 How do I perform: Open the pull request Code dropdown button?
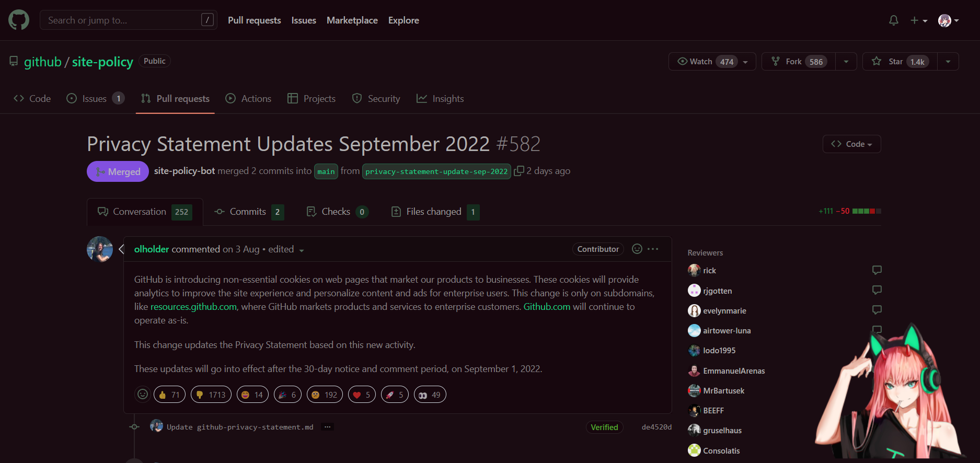(851, 144)
